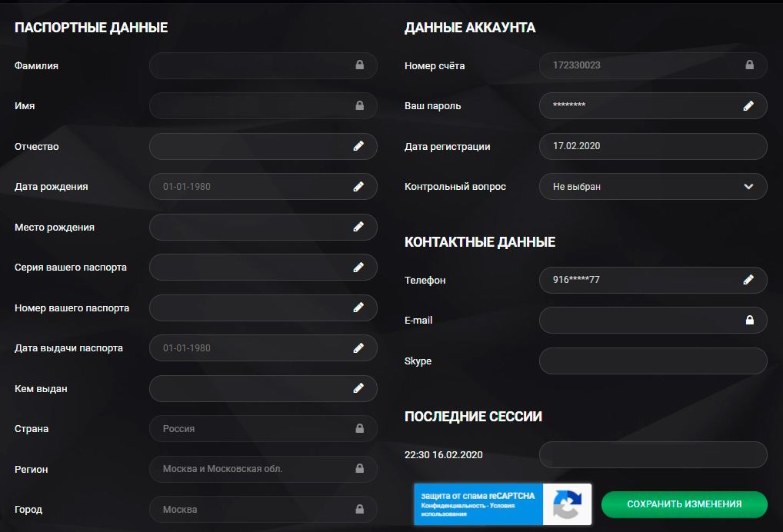Click the lock icon on Фамилия field
The height and width of the screenshot is (532, 783).
coord(358,65)
